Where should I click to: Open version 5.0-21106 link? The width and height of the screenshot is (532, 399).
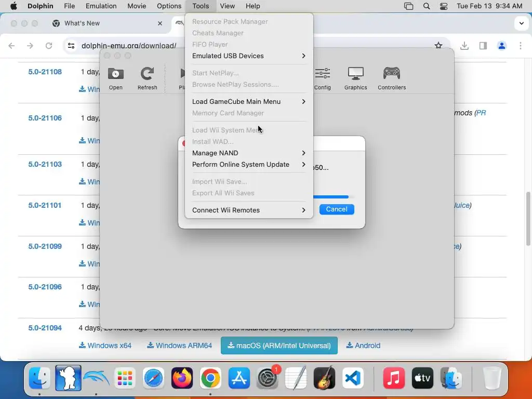click(x=45, y=118)
